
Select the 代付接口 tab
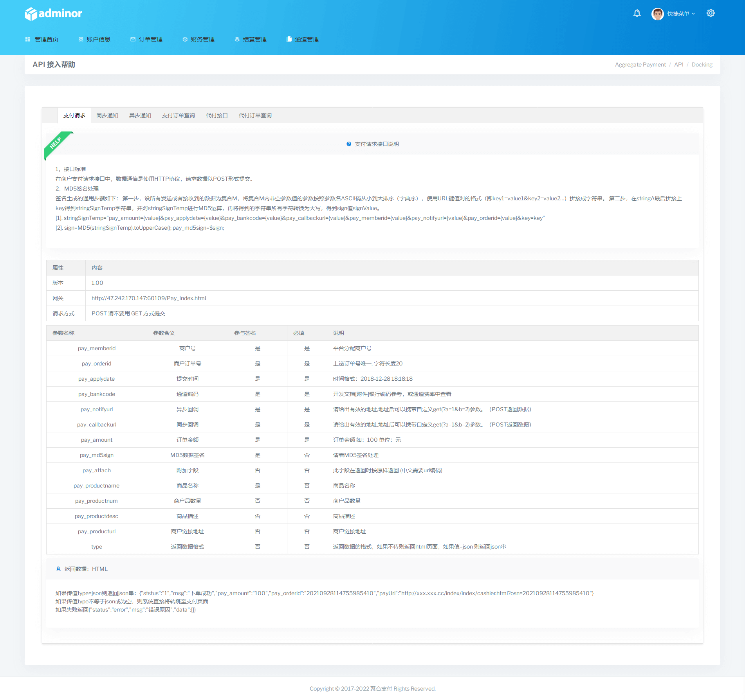coord(217,115)
